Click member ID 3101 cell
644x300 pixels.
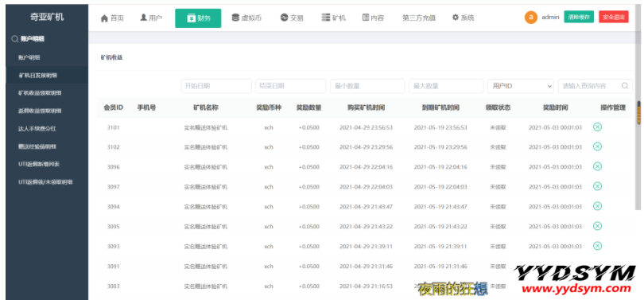click(114, 127)
